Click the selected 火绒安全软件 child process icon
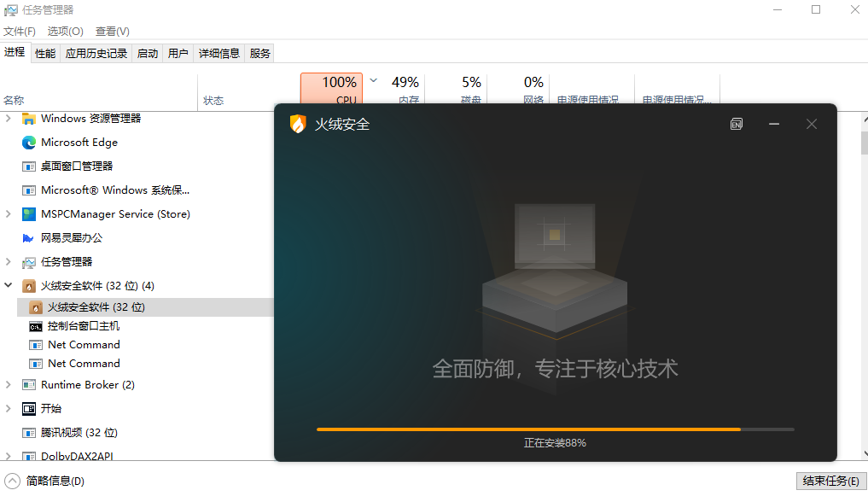The image size is (868, 502). 36,307
